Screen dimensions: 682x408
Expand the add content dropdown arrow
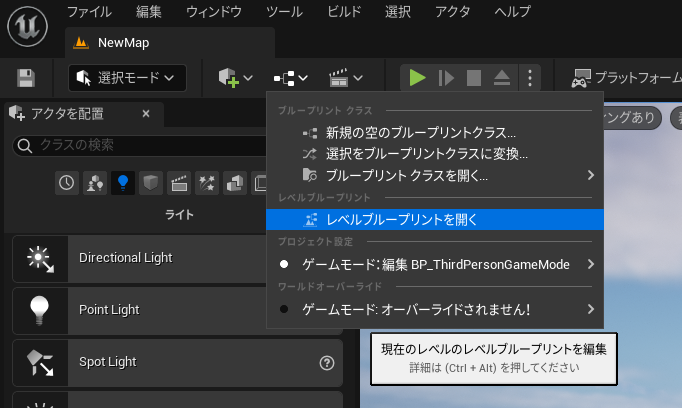[248, 78]
